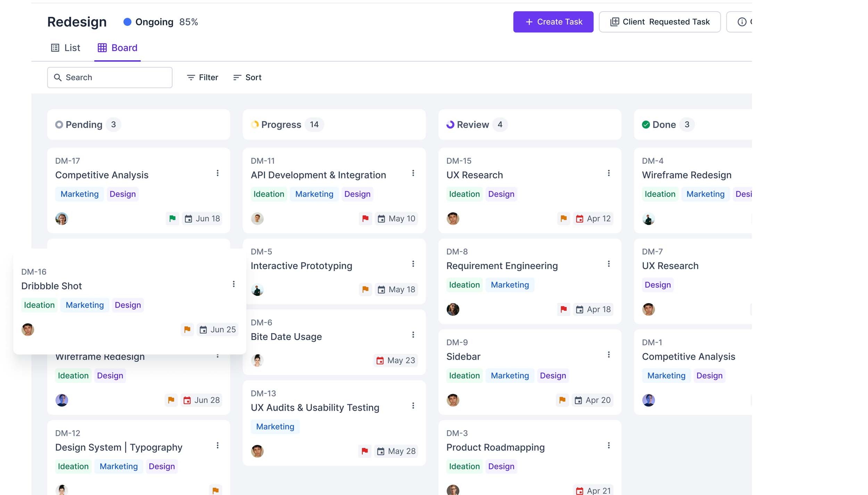Click the info icon button at top right

[742, 22]
